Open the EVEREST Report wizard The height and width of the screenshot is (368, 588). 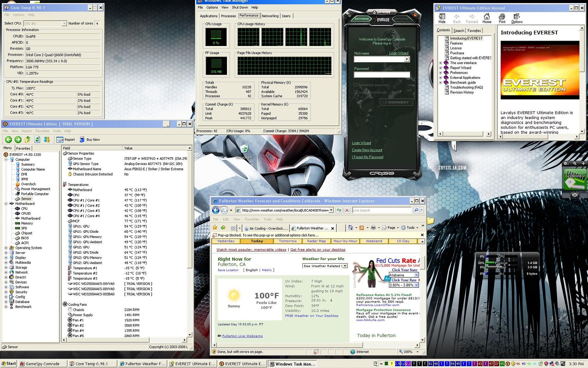tap(66, 139)
